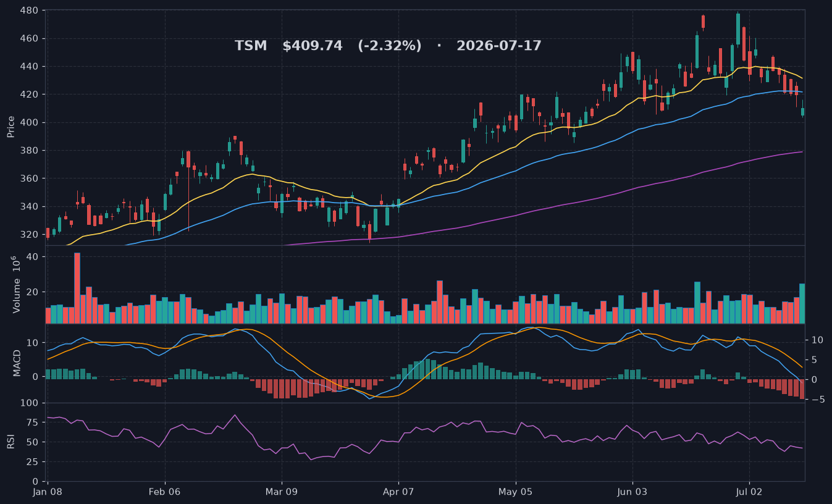
Task: Click the Price axis label
Action: 11,126
